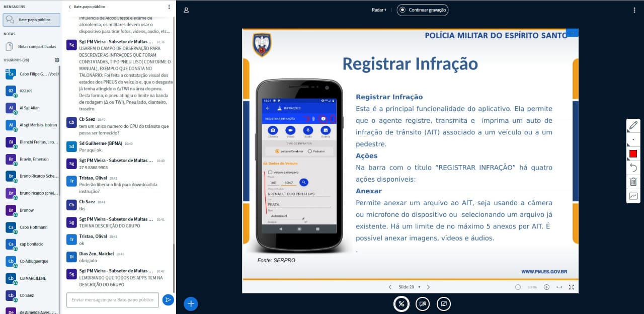Advance to the next slide
This screenshot has height=314, width=644.
pyautogui.click(x=428, y=287)
